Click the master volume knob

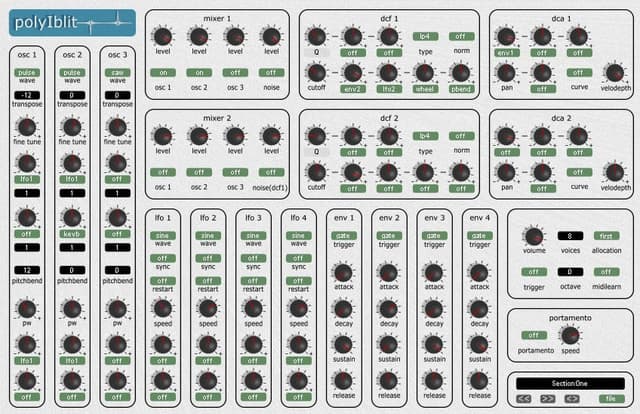click(534, 237)
